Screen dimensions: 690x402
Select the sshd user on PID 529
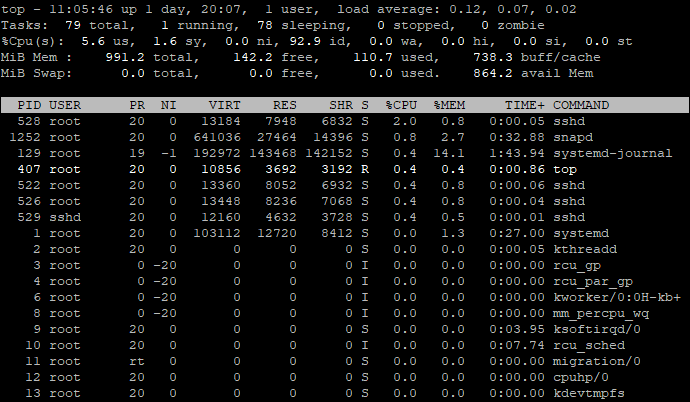65,217
